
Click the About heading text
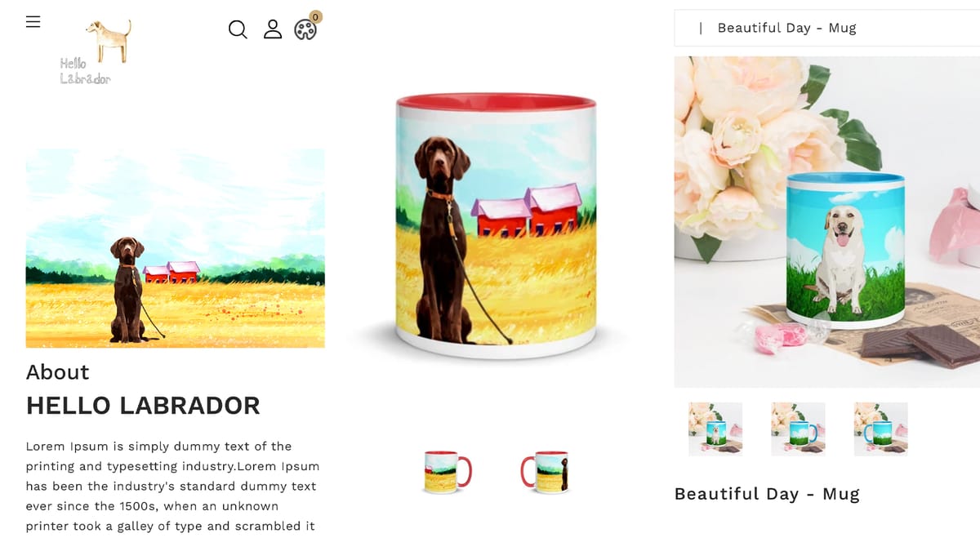(57, 372)
